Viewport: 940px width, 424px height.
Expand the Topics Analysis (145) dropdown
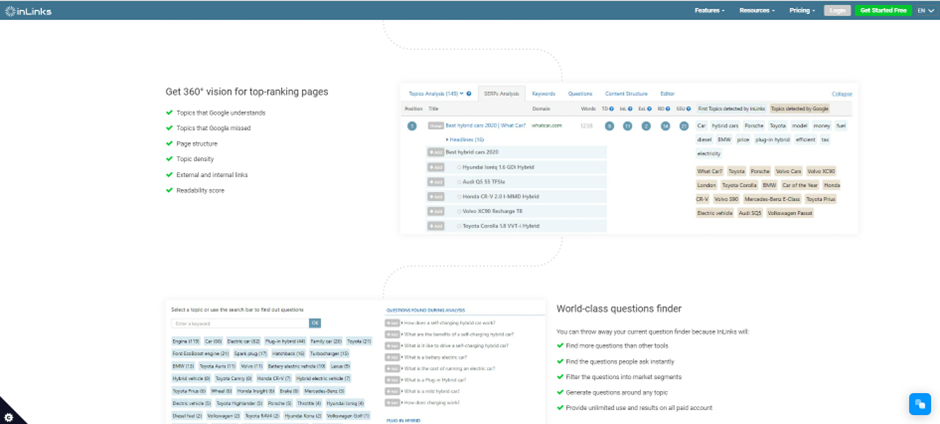[436, 94]
